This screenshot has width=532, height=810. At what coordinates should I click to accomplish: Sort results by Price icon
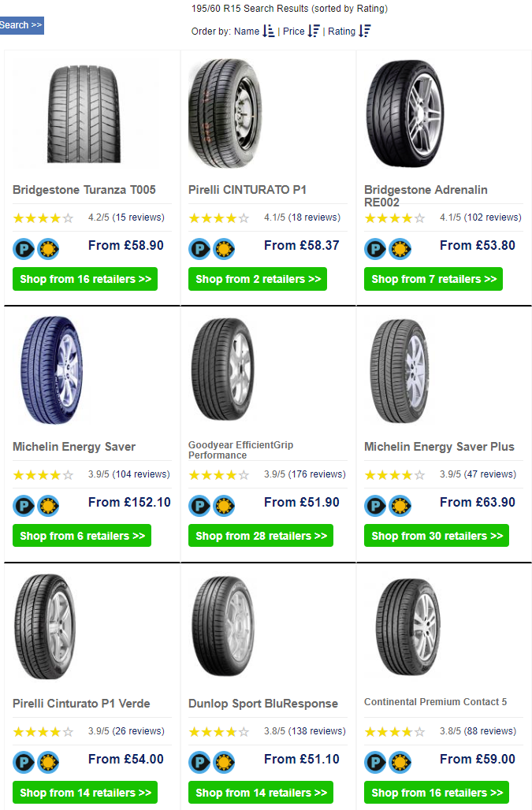314,31
